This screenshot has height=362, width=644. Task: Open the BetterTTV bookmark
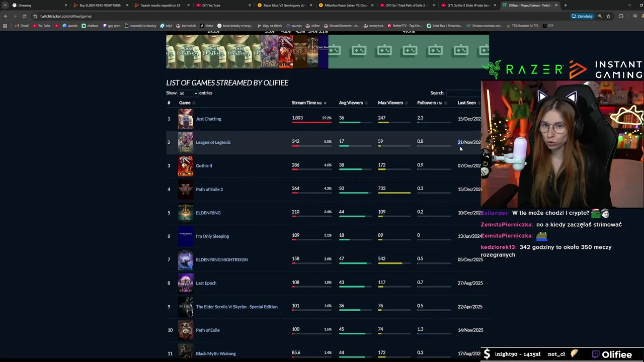[x=405, y=26]
